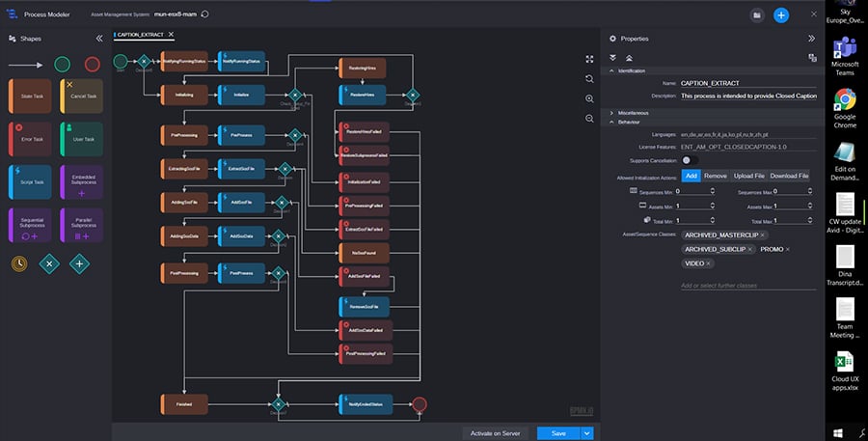Screen dimensions: 868x441
Task: Choose the Script Task shape in palette
Action: coord(30,181)
